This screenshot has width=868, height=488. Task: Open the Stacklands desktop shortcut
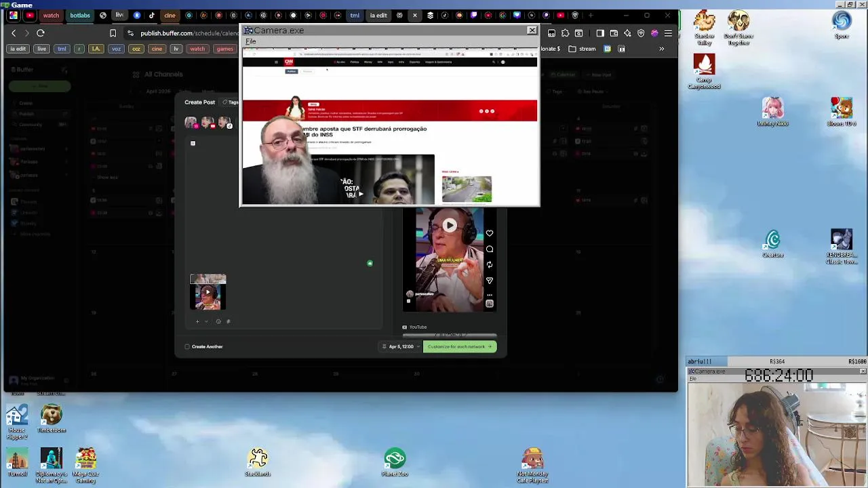258,462
